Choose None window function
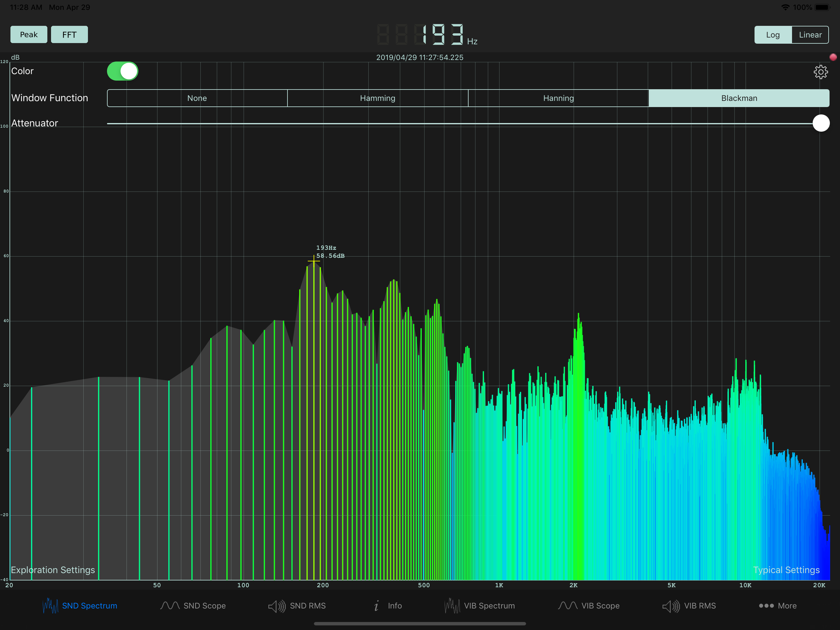The image size is (840, 630). [197, 98]
